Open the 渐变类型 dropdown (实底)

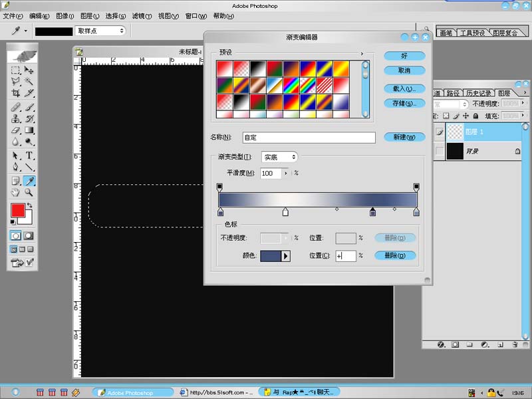[x=279, y=157]
